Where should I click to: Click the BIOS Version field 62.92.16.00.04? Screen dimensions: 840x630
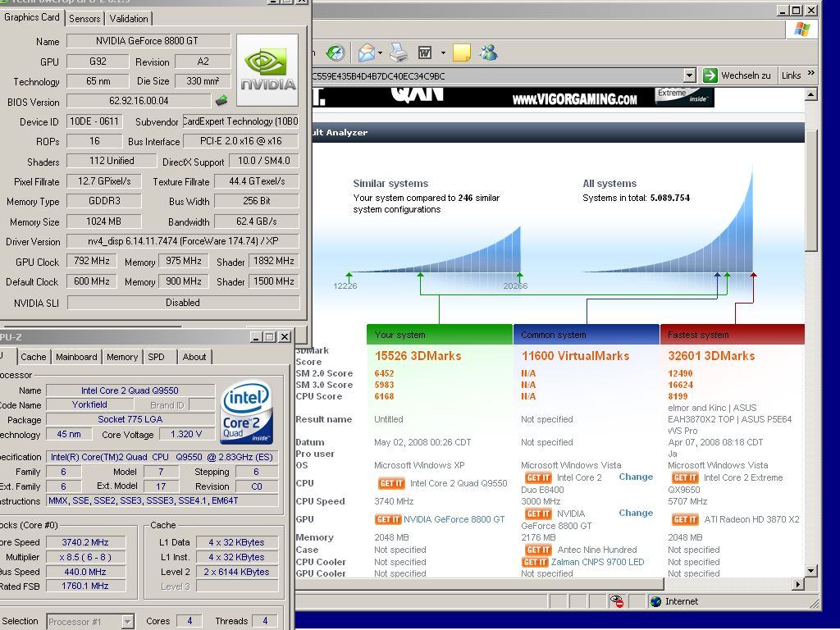(x=139, y=101)
